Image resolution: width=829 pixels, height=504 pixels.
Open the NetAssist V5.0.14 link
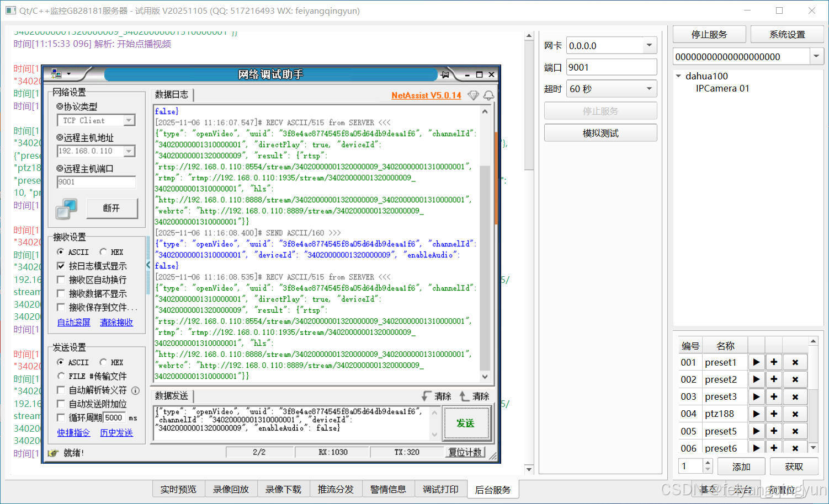(426, 95)
